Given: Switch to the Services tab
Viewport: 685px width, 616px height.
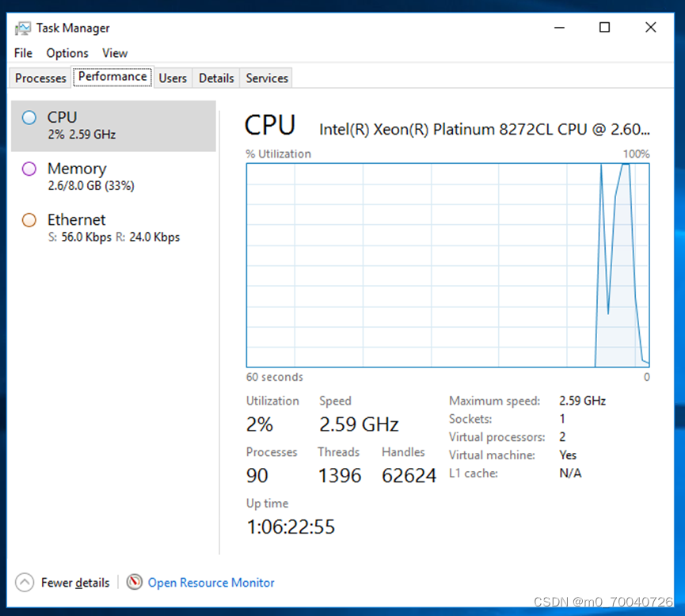Looking at the screenshot, I should pos(267,78).
